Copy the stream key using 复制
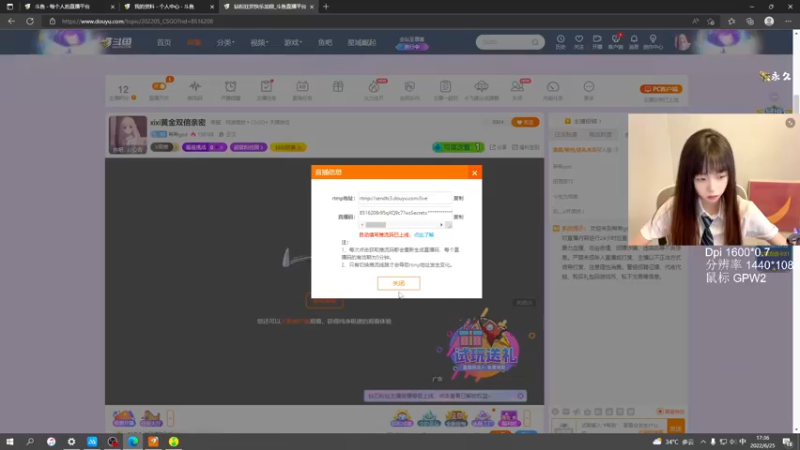The width and height of the screenshot is (800, 450). pos(459,217)
